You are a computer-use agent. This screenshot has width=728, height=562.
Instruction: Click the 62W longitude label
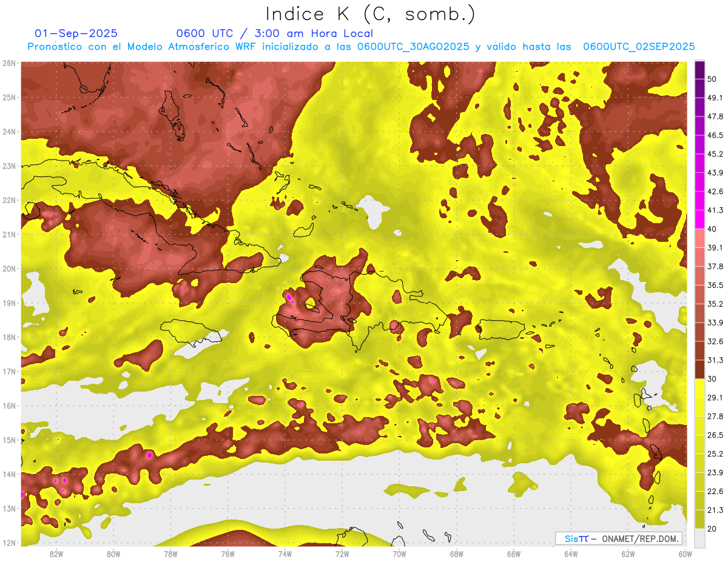pyautogui.click(x=629, y=554)
